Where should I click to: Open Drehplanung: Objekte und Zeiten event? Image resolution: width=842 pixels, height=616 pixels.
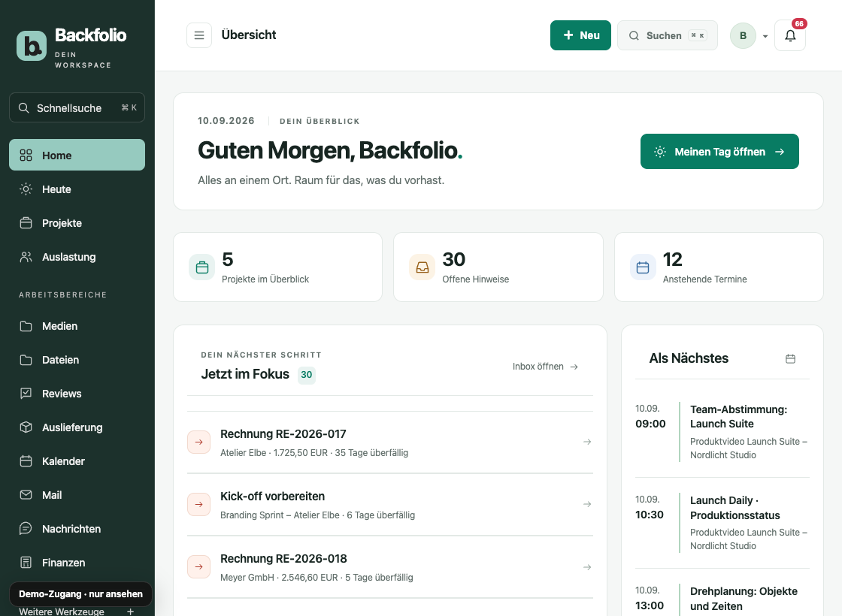tap(722, 598)
